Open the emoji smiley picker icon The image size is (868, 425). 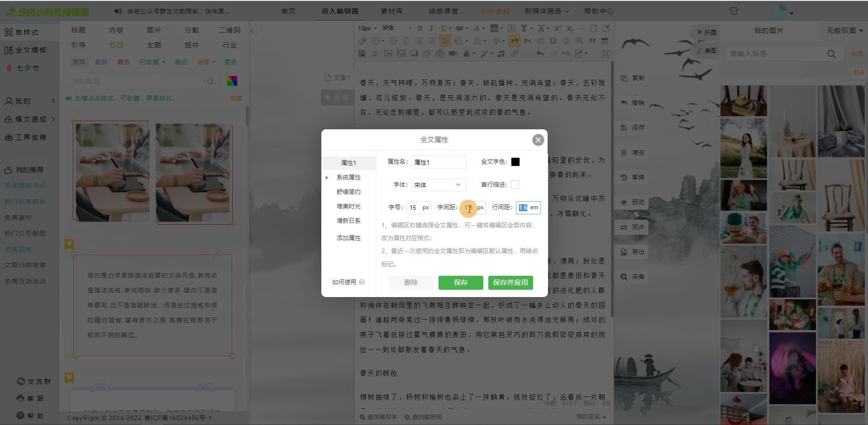(566, 41)
